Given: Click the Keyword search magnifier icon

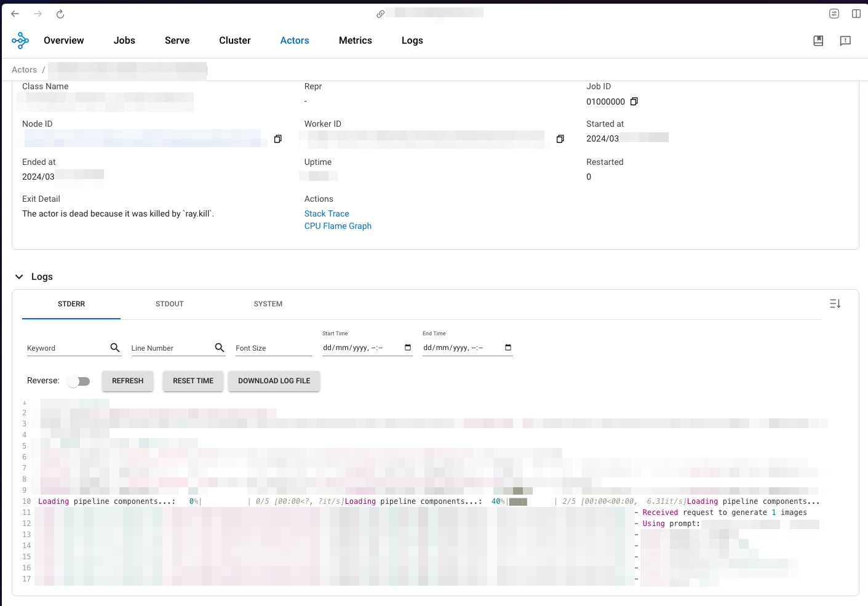Looking at the screenshot, I should 115,348.
